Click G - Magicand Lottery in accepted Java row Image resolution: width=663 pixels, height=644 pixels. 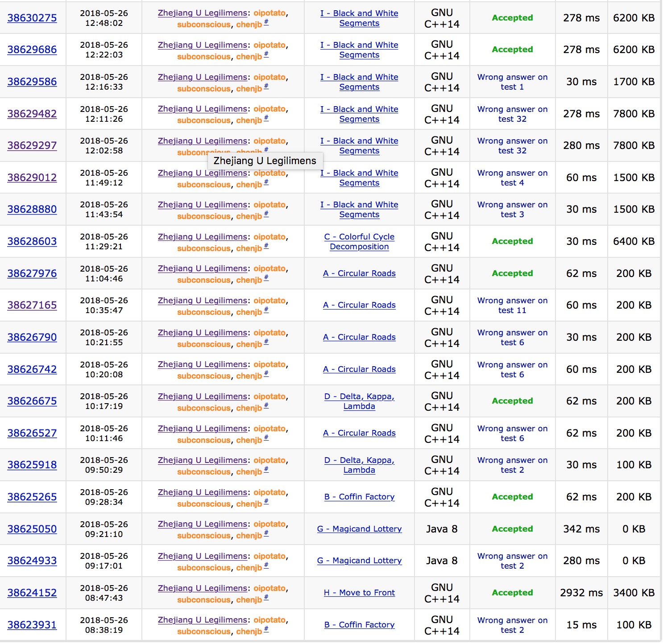pyautogui.click(x=359, y=529)
